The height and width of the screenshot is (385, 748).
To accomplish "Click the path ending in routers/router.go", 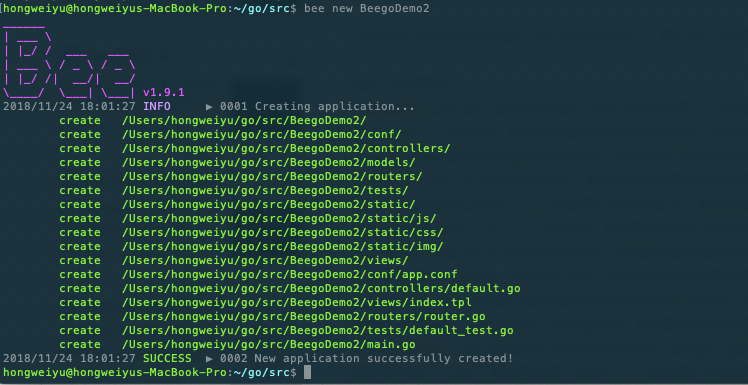I will coord(303,316).
